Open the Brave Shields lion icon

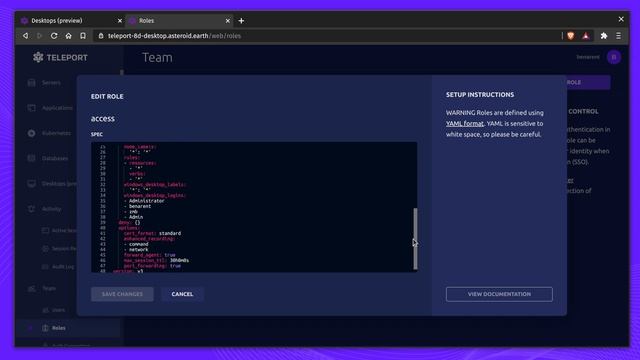(x=571, y=36)
